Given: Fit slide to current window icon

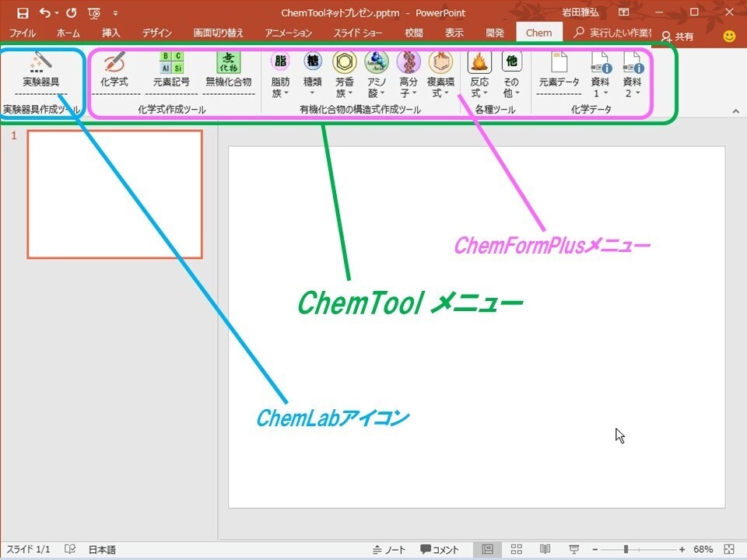Looking at the screenshot, I should [x=729, y=549].
